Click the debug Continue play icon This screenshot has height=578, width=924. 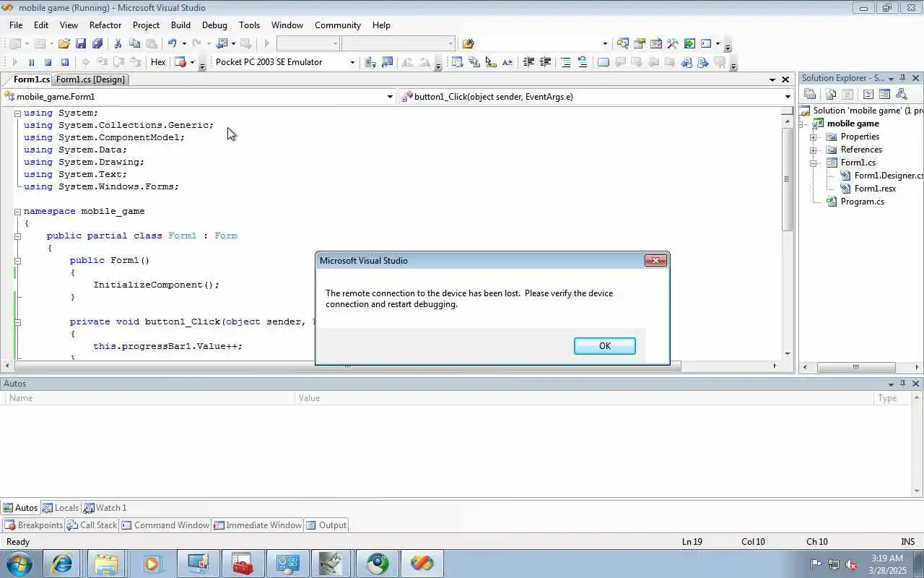pos(14,62)
